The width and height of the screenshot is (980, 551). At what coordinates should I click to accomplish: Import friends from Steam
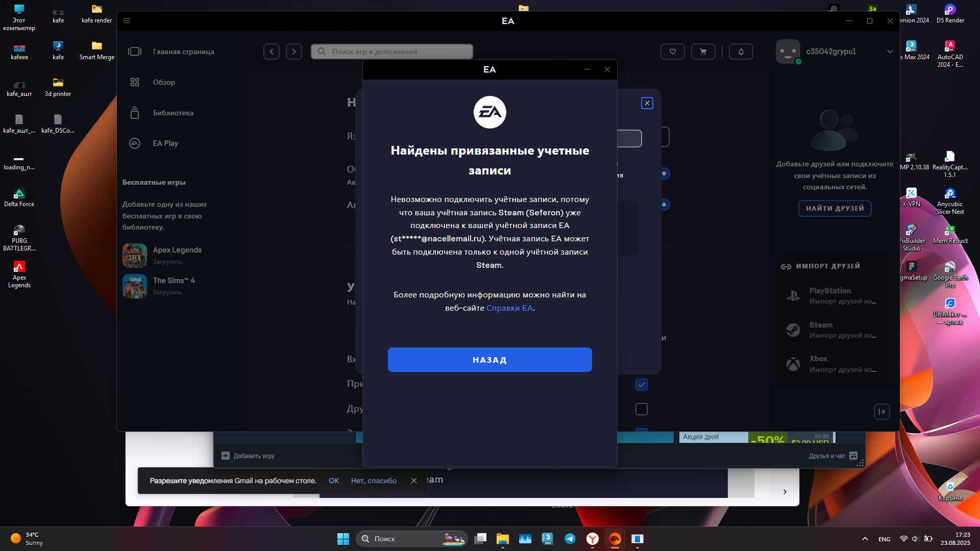835,330
